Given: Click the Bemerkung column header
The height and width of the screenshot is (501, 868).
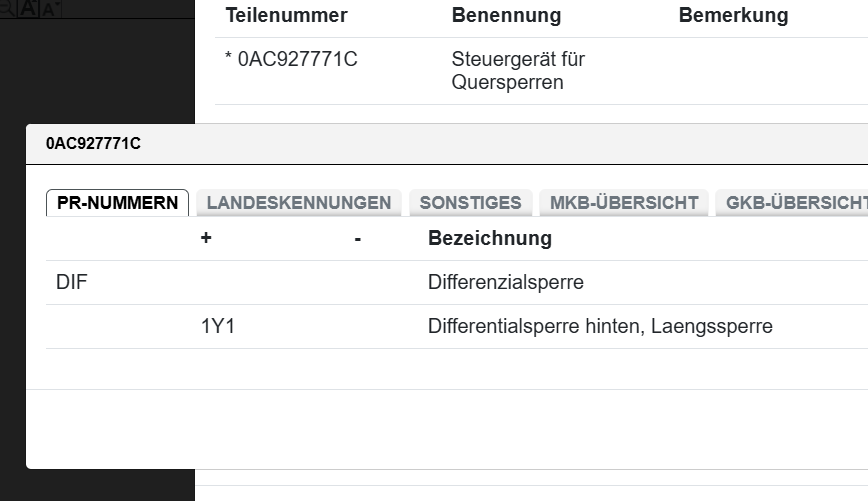Looking at the screenshot, I should (x=733, y=16).
